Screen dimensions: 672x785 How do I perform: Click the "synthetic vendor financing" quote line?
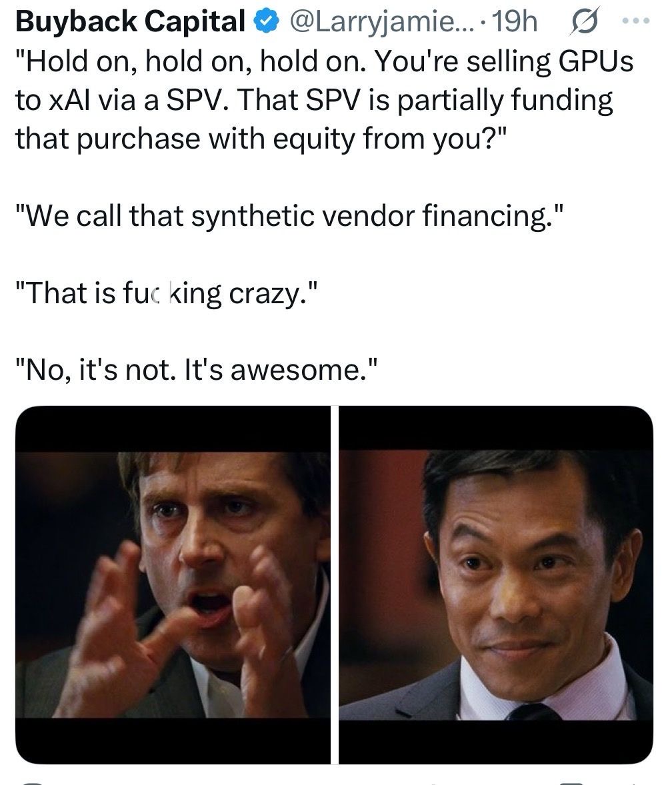pyautogui.click(x=291, y=216)
